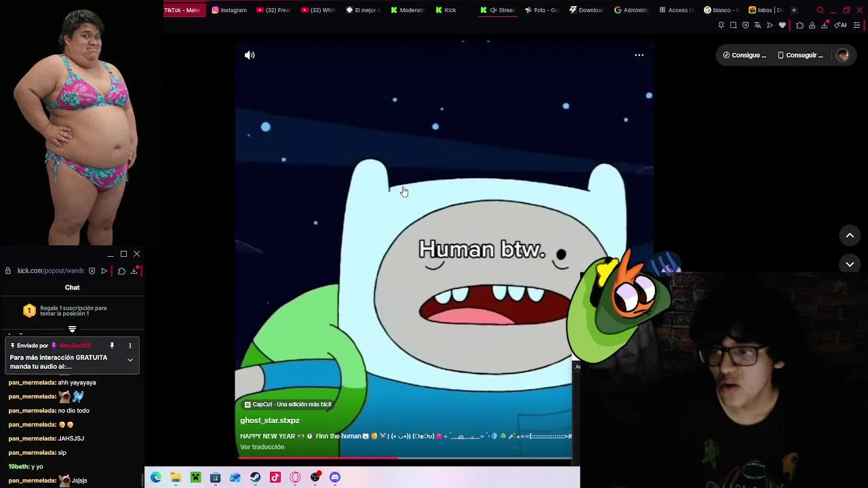Click the heart bookmark icon in toolbar

pyautogui.click(x=782, y=25)
